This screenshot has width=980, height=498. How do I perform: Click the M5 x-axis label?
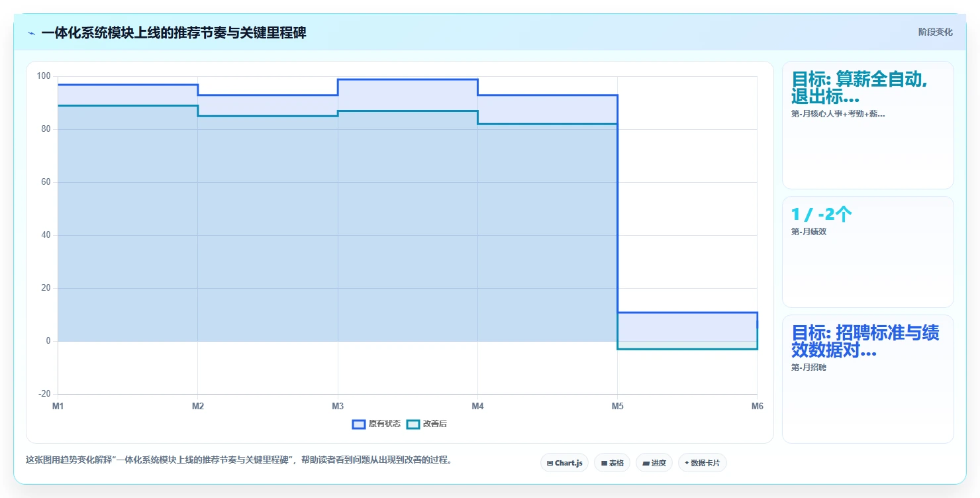[x=618, y=407]
